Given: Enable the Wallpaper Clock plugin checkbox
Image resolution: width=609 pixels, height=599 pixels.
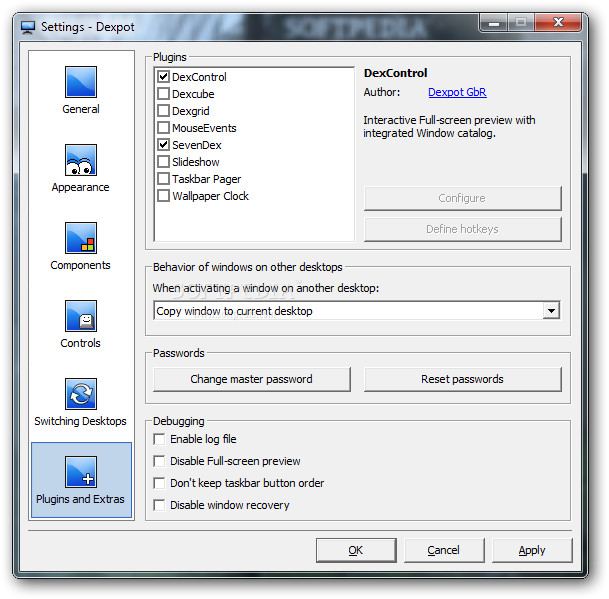Looking at the screenshot, I should point(164,195).
